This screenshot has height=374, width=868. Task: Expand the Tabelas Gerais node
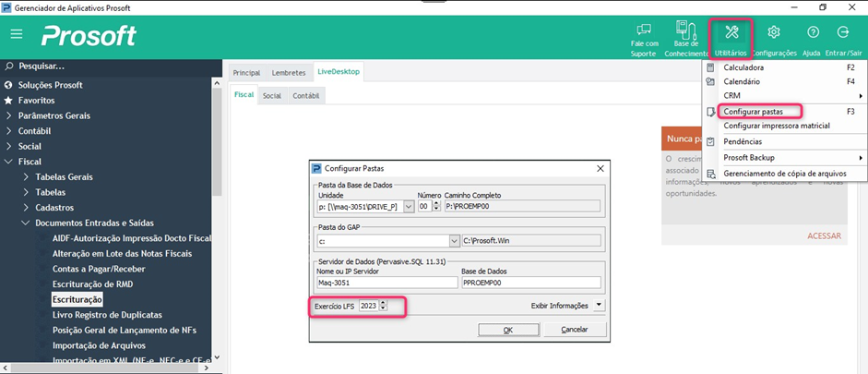[x=26, y=177]
